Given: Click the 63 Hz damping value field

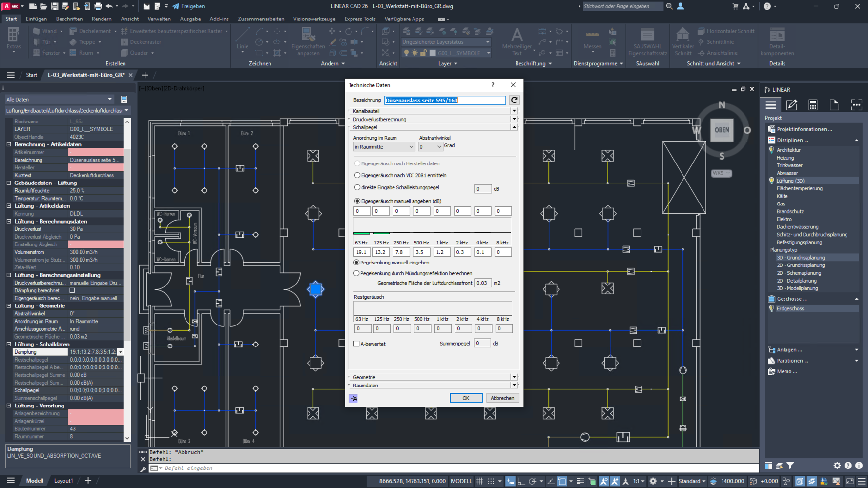Looking at the screenshot, I should point(361,252).
